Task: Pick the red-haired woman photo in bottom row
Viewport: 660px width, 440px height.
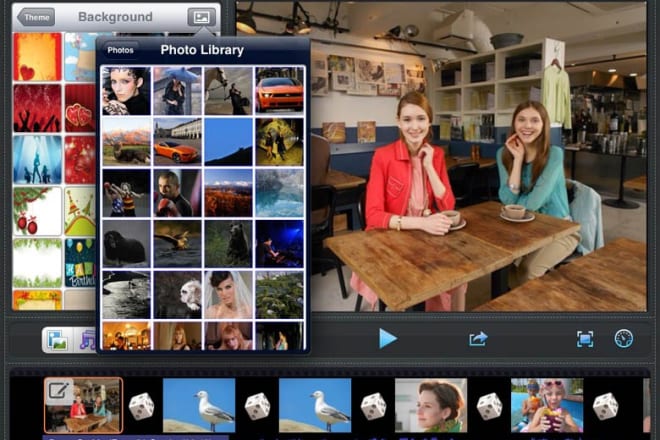Action: point(229,336)
